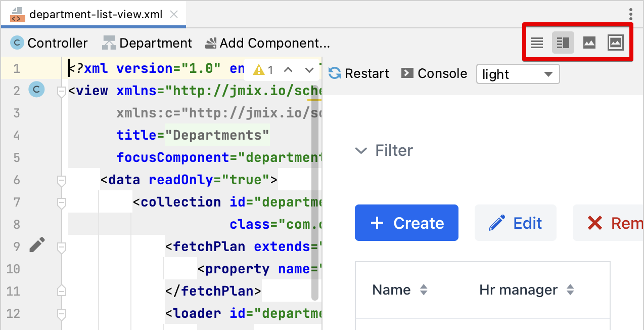Click the Remove button with red X
This screenshot has height=330, width=644.
608,223
